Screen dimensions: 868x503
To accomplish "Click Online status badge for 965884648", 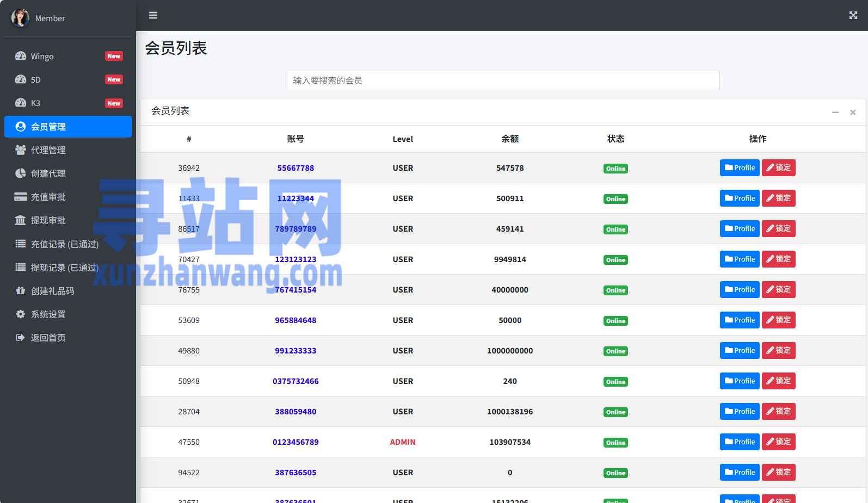I will pos(615,321).
